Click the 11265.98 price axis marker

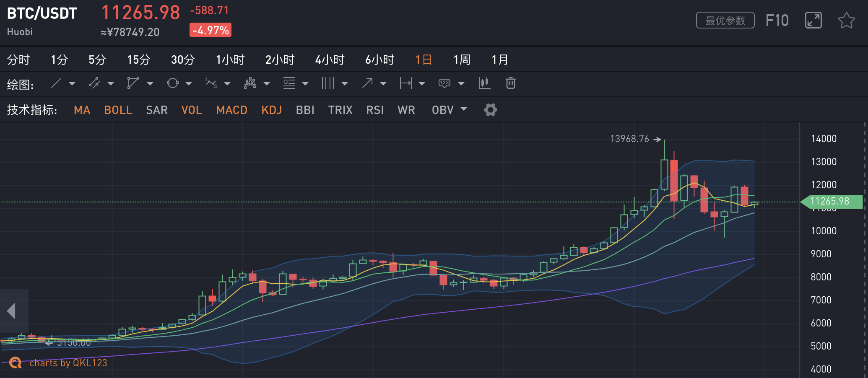(832, 202)
